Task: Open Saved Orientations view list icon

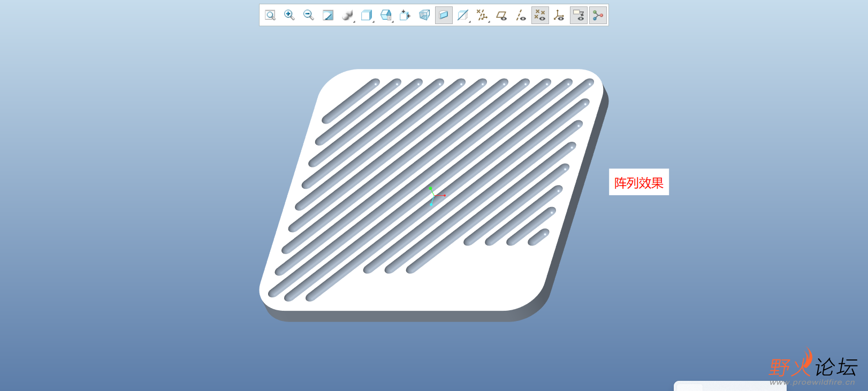Action: click(x=385, y=15)
